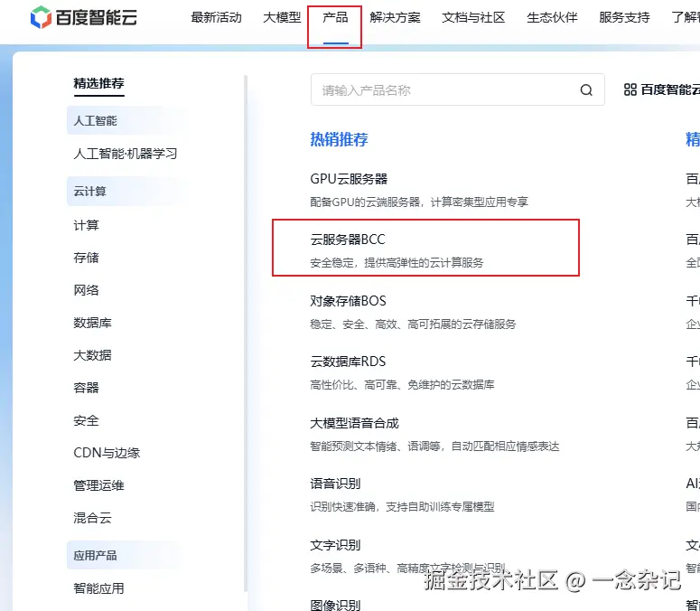This screenshot has height=611, width=700.
Task: Select the 精选推荐 sidebar tab
Action: pos(98,83)
